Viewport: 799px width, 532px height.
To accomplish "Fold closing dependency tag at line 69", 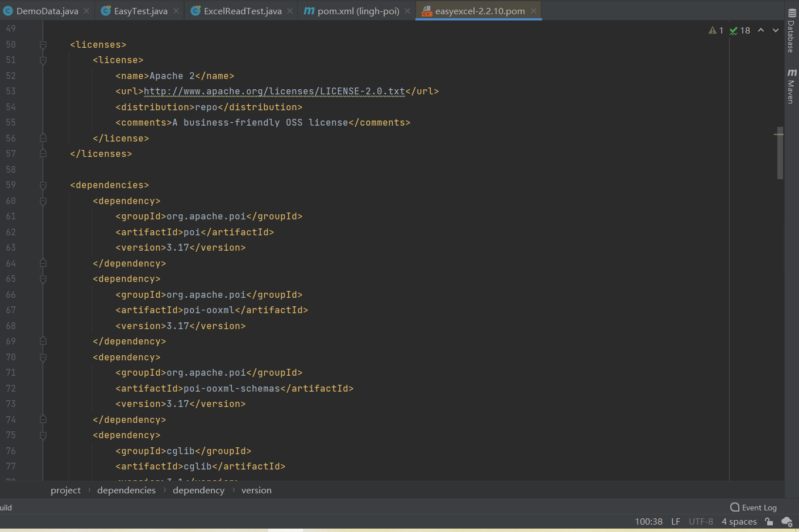I will click(x=43, y=341).
